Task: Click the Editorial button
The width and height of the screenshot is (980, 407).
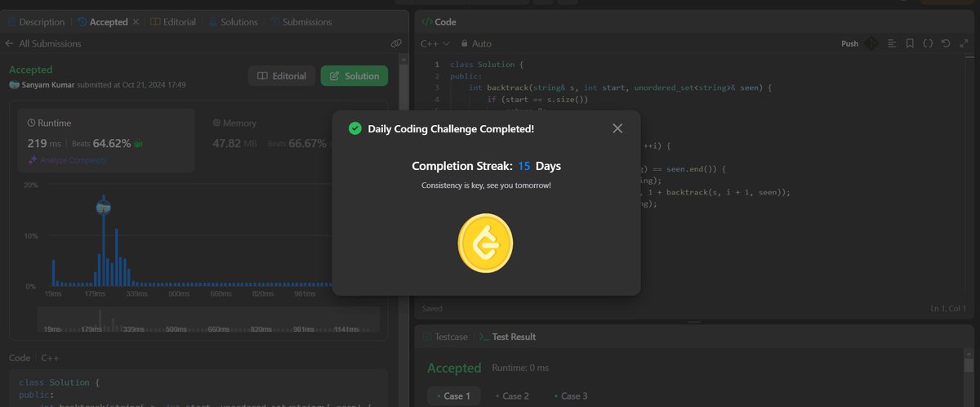Action: 282,76
